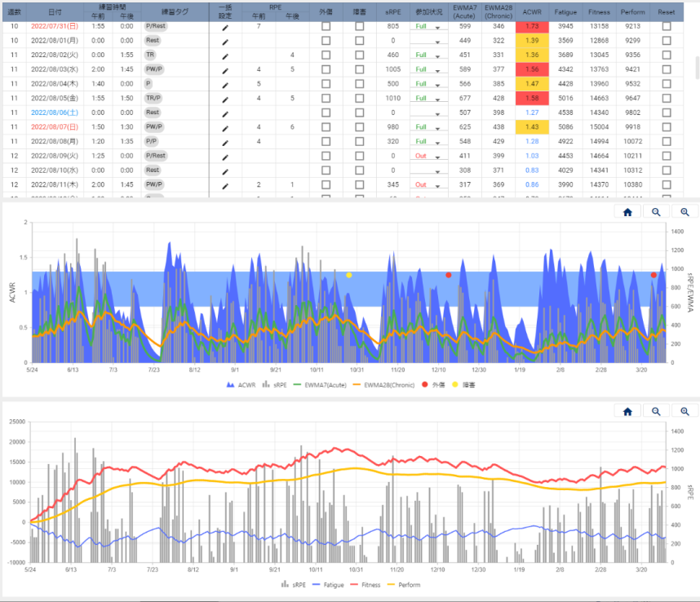Click the pencil edit icon for 2022/07/31
The width and height of the screenshot is (700, 602).
tap(225, 27)
